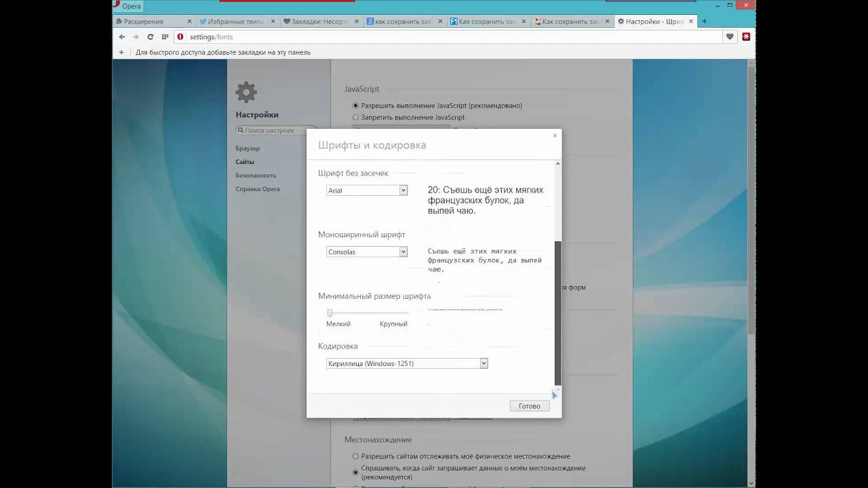Select Запретить выполнение JavaScript option
This screenshot has height=488, width=868.
click(355, 117)
